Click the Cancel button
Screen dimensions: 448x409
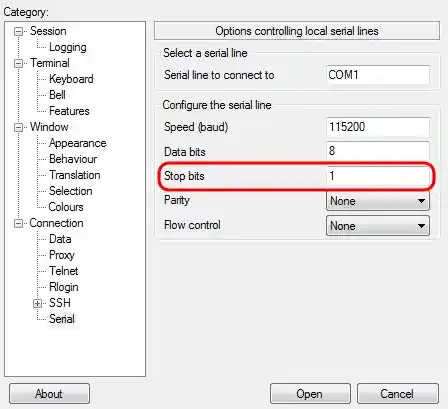click(x=398, y=394)
